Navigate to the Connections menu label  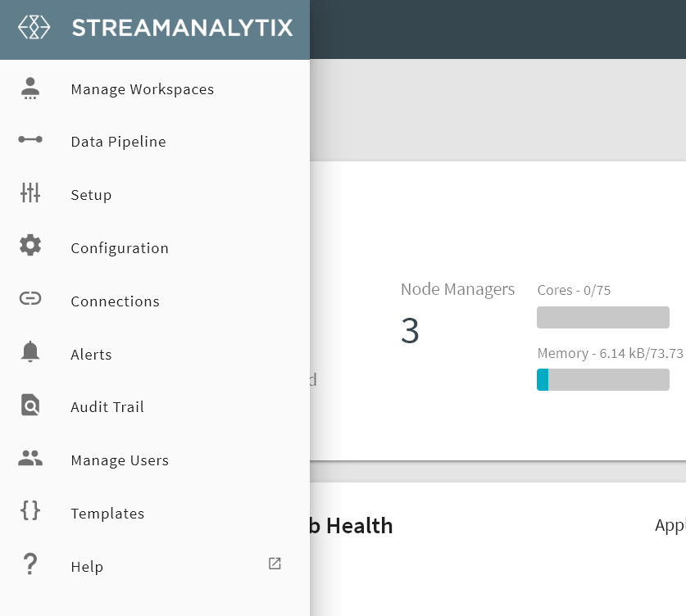(x=115, y=301)
